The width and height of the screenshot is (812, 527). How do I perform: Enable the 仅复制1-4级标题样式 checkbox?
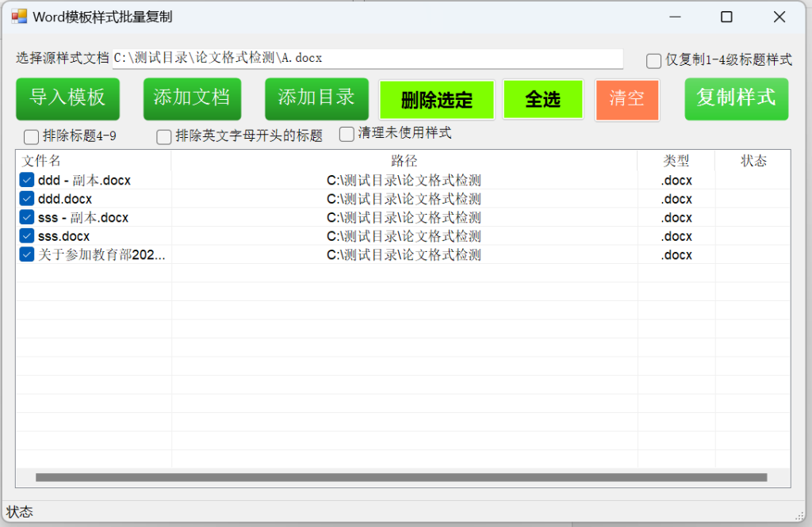coord(653,60)
